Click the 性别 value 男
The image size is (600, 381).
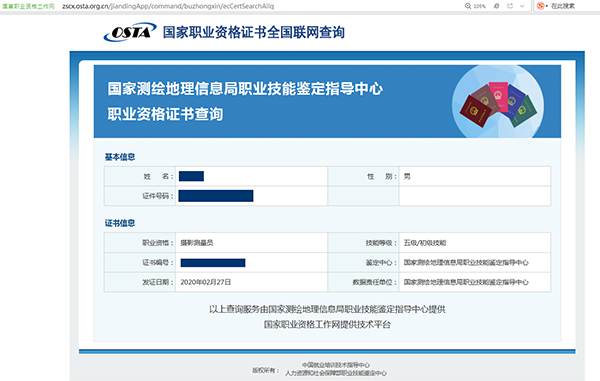(407, 176)
